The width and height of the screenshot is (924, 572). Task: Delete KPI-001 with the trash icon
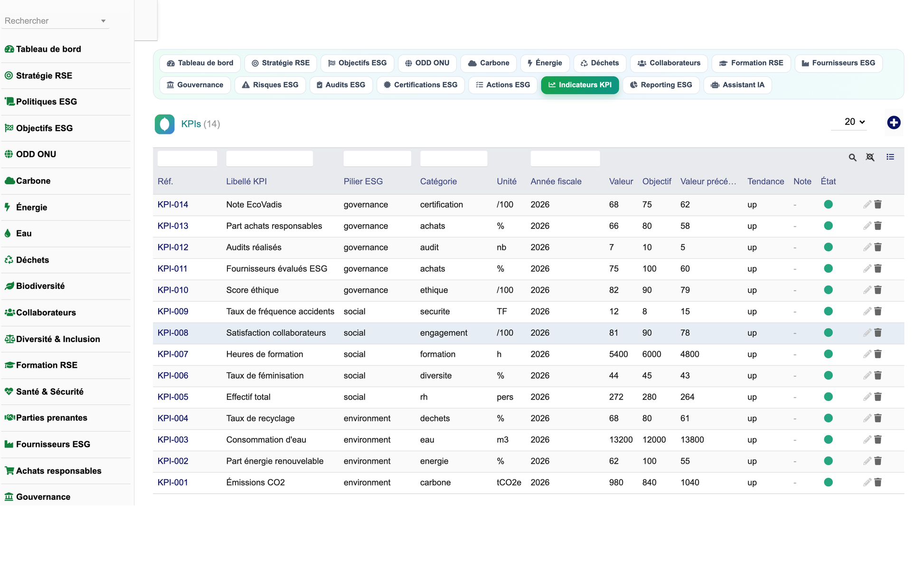[878, 482]
